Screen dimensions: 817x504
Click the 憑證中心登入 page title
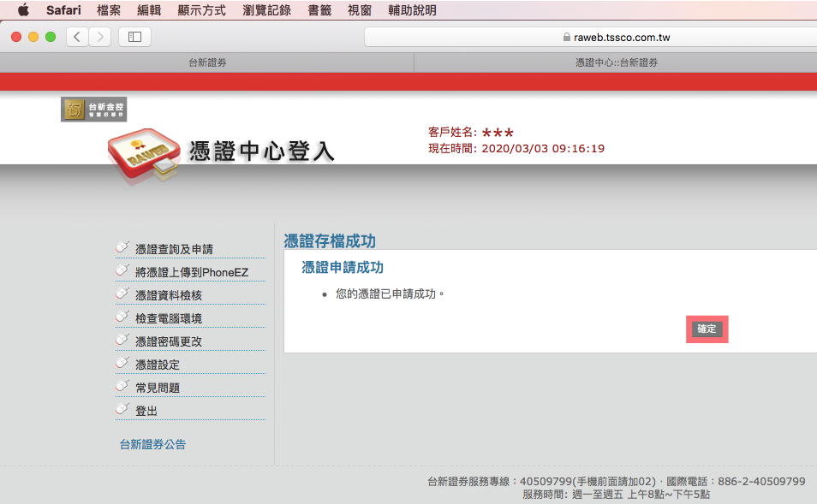click(261, 151)
